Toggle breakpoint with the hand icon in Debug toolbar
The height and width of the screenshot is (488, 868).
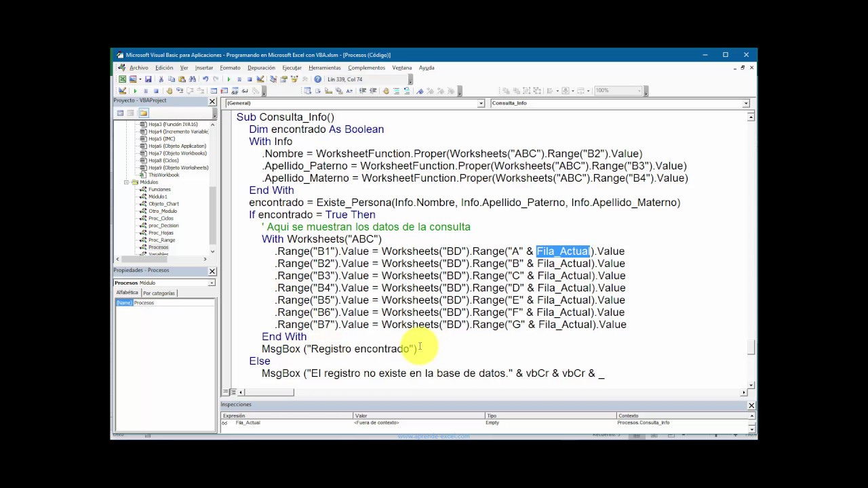pos(169,91)
